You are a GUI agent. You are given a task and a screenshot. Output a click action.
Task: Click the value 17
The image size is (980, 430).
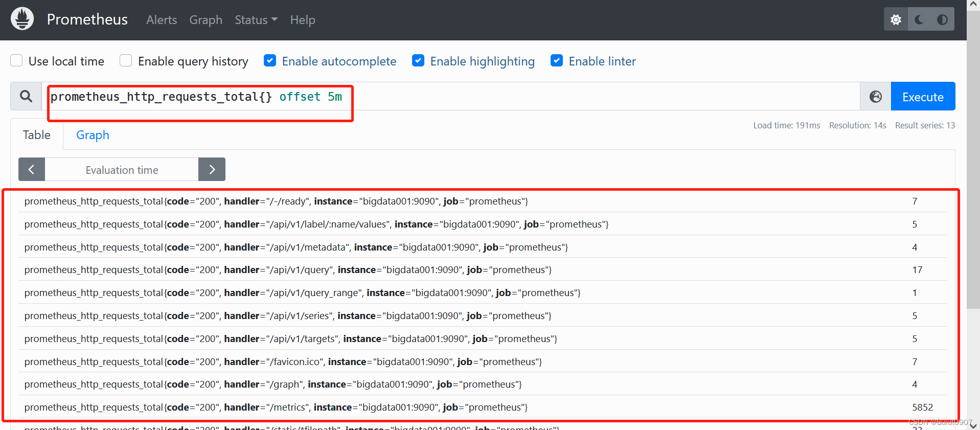click(917, 269)
